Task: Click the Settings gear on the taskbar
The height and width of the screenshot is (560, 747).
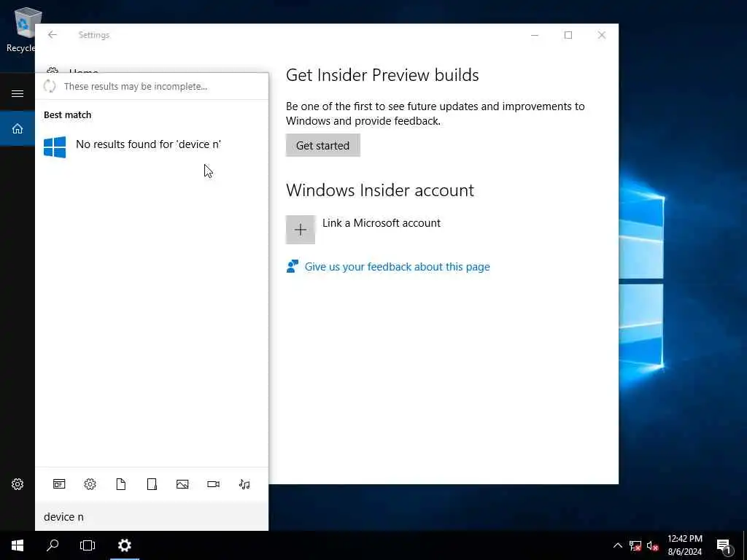Action: [124, 545]
